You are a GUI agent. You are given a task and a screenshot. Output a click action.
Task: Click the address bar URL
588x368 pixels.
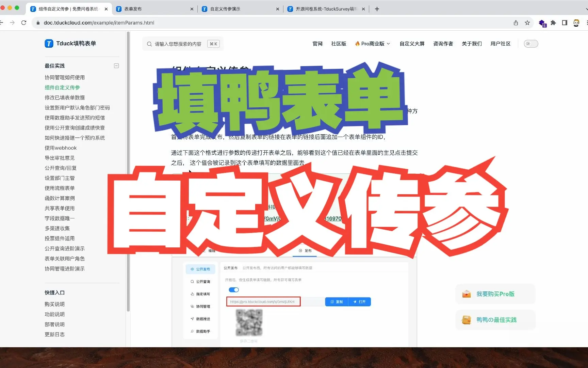(99, 23)
